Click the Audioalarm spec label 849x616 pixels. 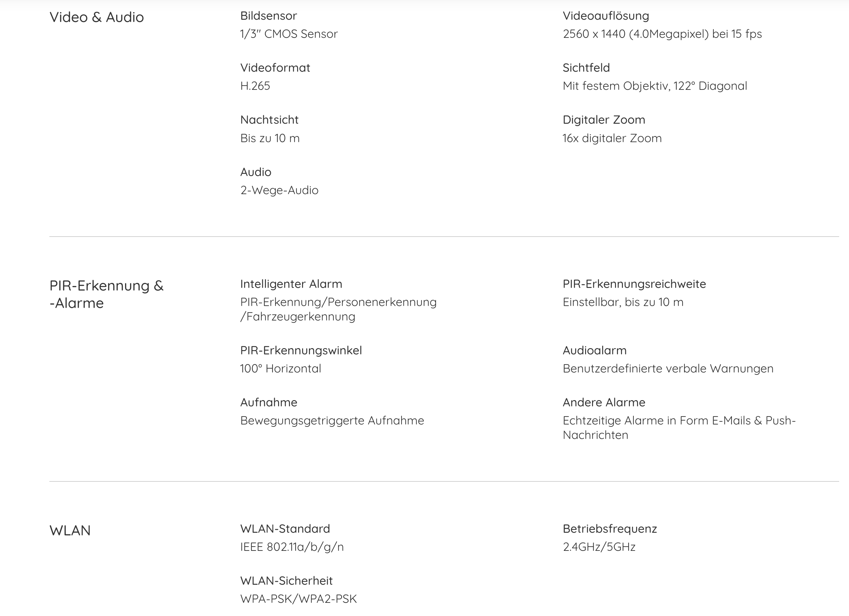(x=594, y=350)
